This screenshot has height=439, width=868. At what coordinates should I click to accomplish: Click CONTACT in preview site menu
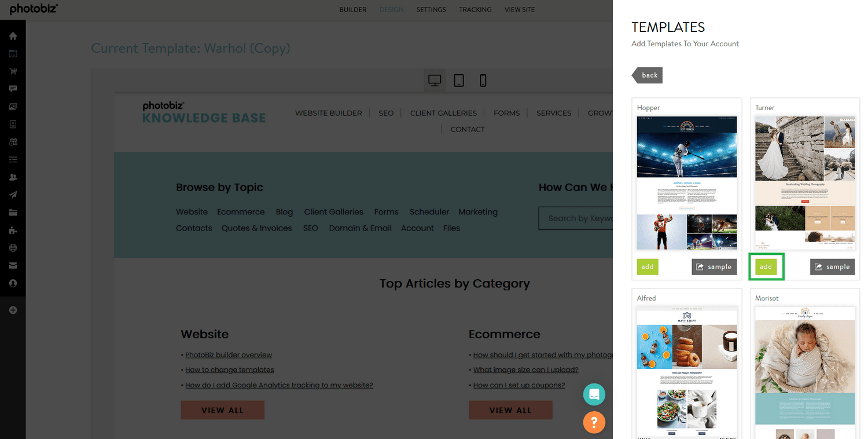pos(468,129)
